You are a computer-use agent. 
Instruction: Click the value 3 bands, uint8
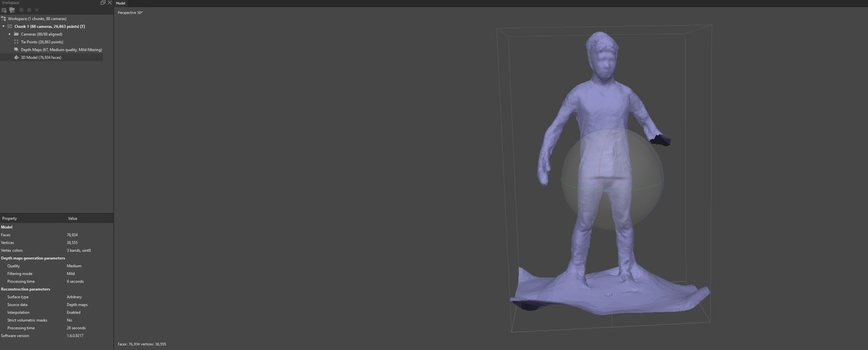79,250
